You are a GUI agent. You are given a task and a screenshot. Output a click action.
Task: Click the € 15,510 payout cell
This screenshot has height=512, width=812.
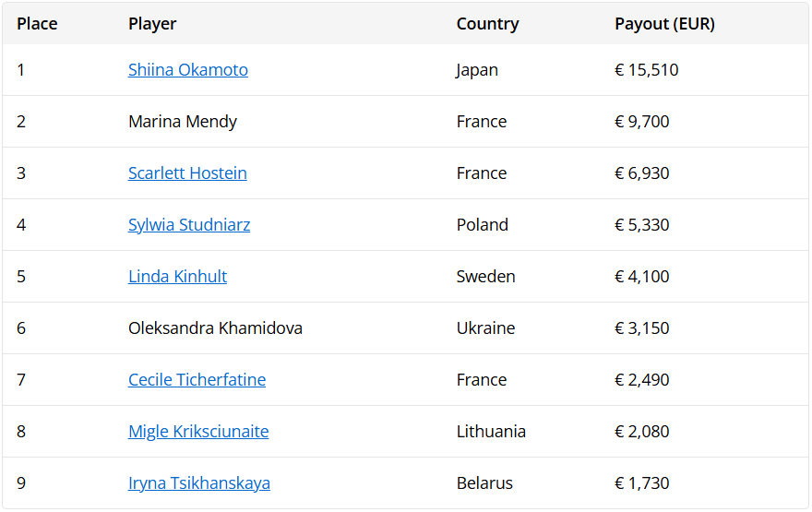[646, 70]
